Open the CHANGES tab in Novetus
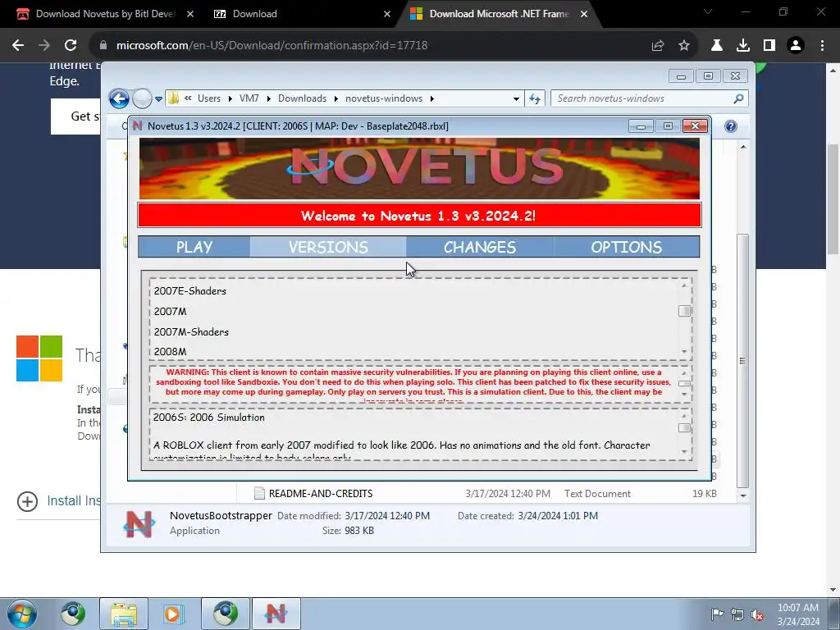Image resolution: width=840 pixels, height=630 pixels. click(x=480, y=247)
